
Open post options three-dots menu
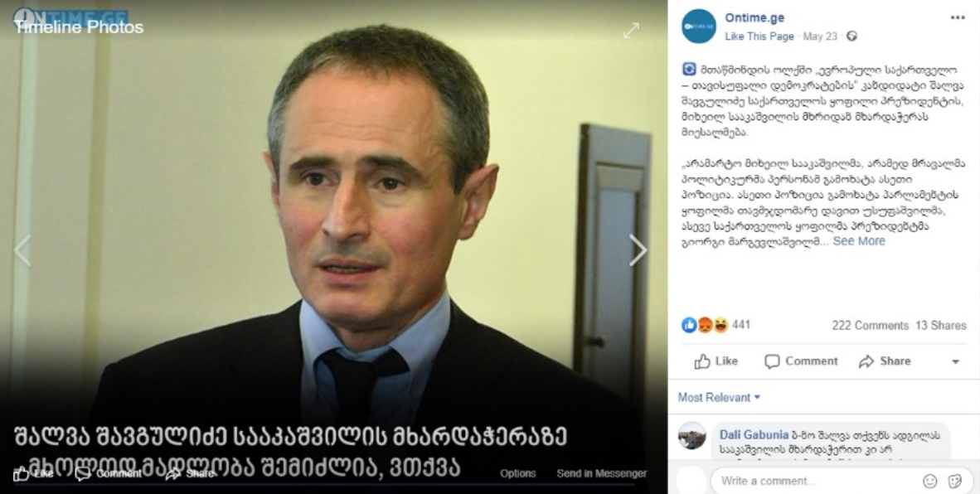pyautogui.click(x=958, y=17)
